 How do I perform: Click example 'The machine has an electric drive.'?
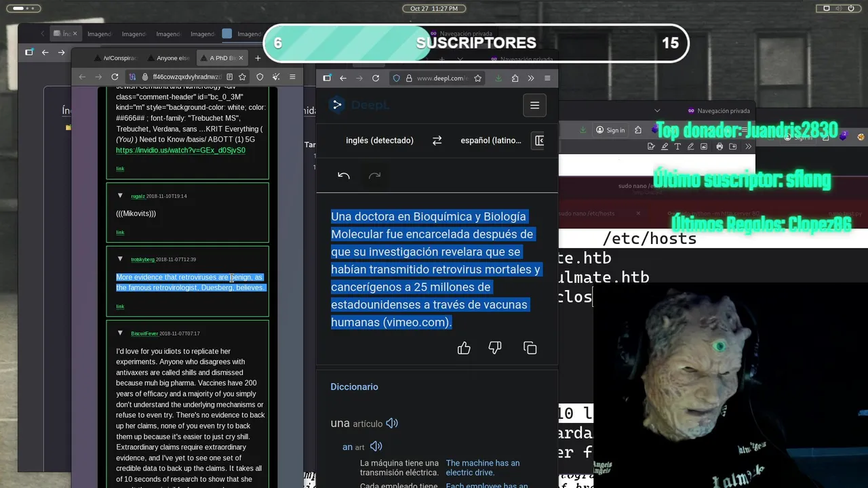(x=483, y=468)
